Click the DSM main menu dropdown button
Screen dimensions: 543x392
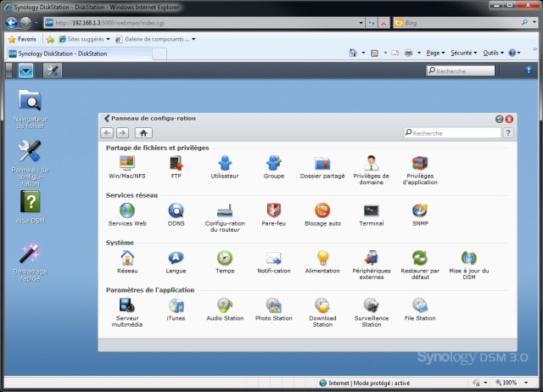[26, 70]
